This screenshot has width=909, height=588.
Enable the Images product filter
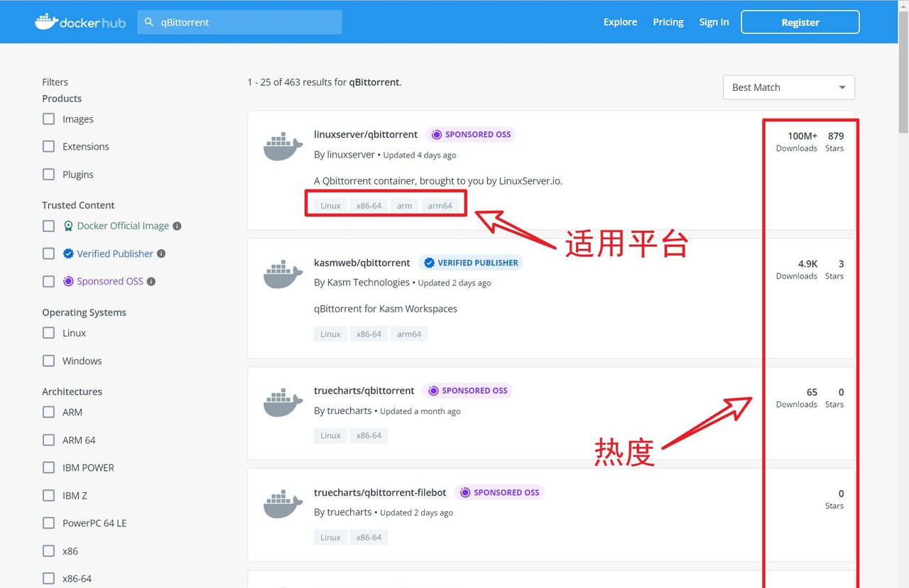pyautogui.click(x=48, y=119)
